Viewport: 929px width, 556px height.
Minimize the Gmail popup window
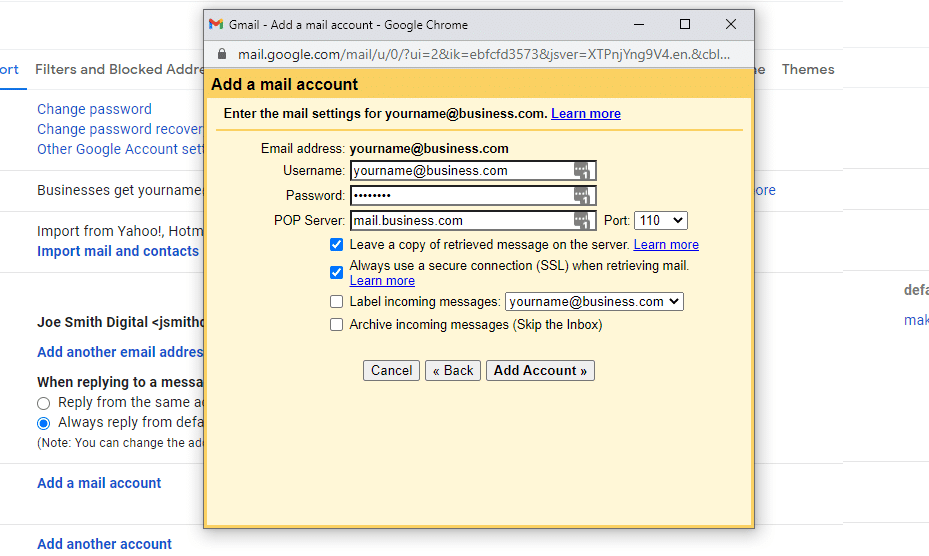click(639, 24)
